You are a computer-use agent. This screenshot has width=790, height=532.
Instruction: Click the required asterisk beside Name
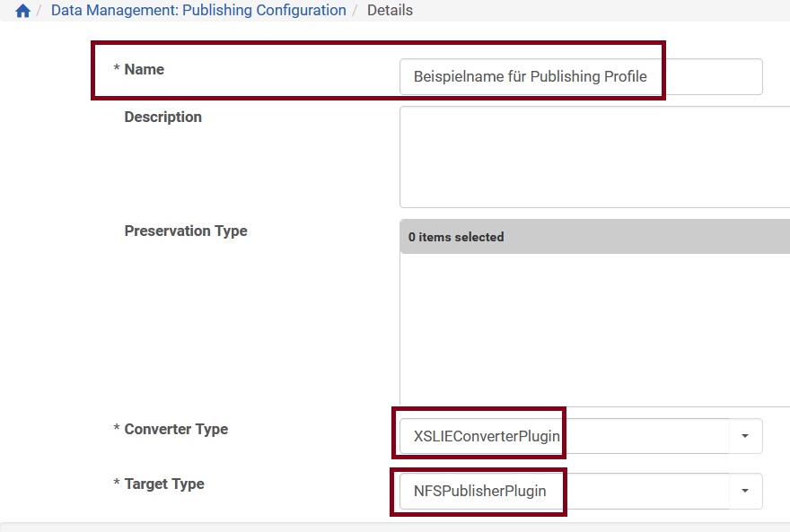[x=117, y=70]
